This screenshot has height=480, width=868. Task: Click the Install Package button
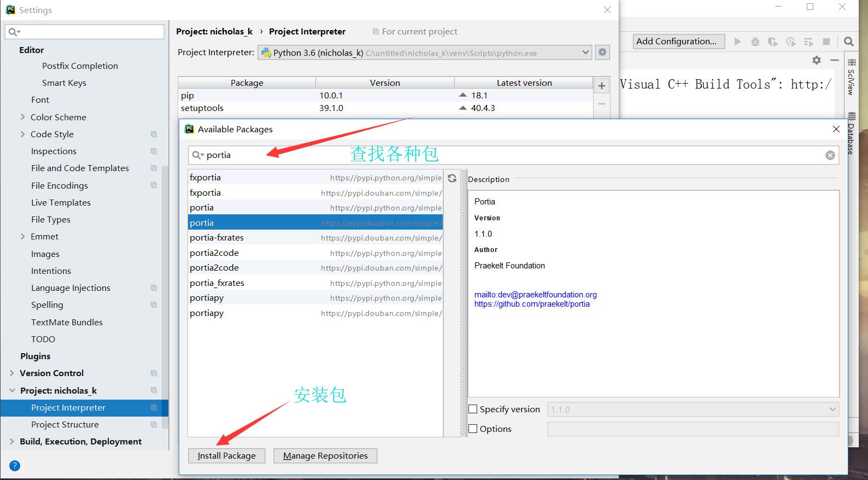pos(227,455)
